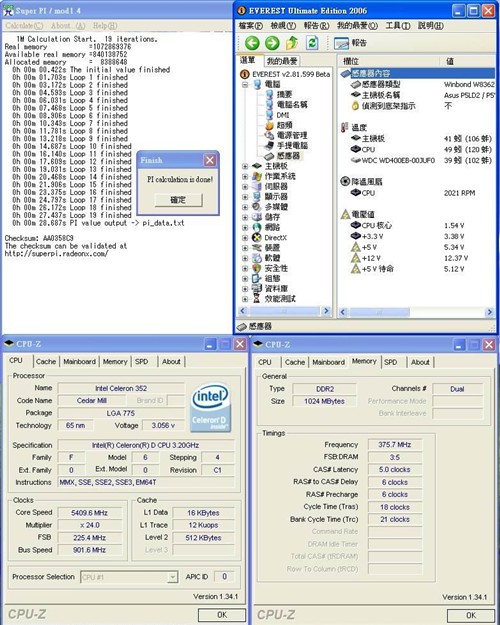This screenshot has height=625, width=500.
Task: Expand the DirectX tree node
Action: 245,238
